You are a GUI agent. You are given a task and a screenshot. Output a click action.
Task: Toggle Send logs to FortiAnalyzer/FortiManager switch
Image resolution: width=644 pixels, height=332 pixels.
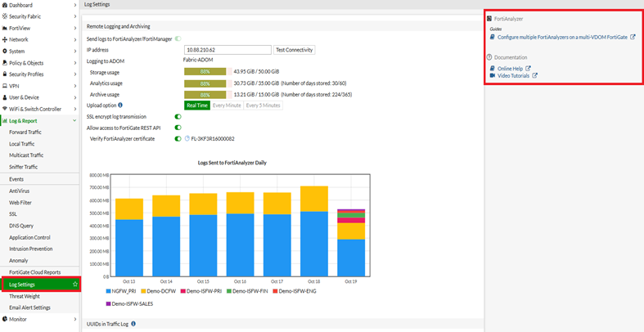point(178,38)
